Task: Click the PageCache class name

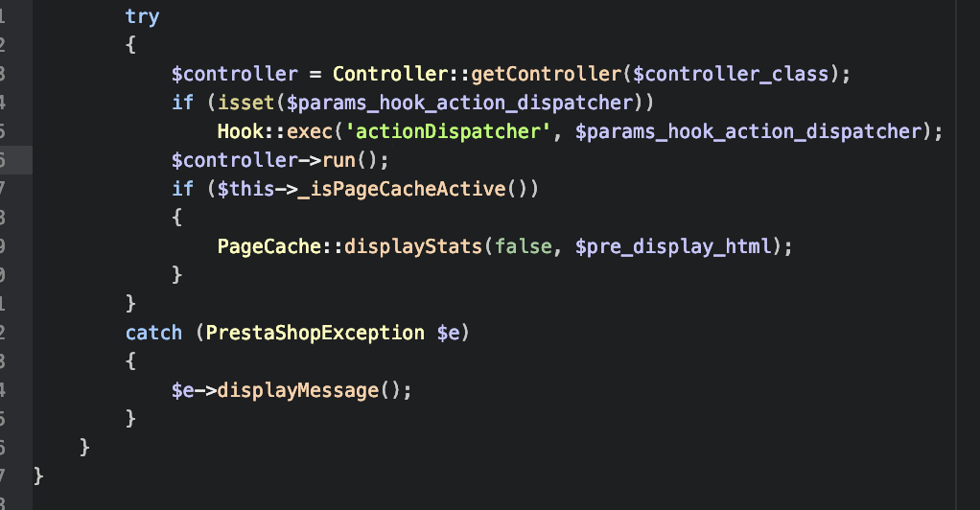Action: [269, 246]
